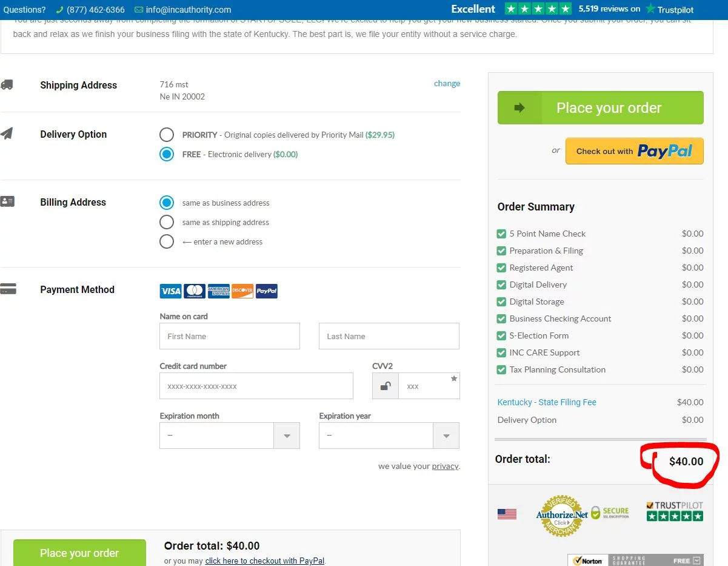Click the Discover card icon
The image size is (728, 566).
[242, 291]
